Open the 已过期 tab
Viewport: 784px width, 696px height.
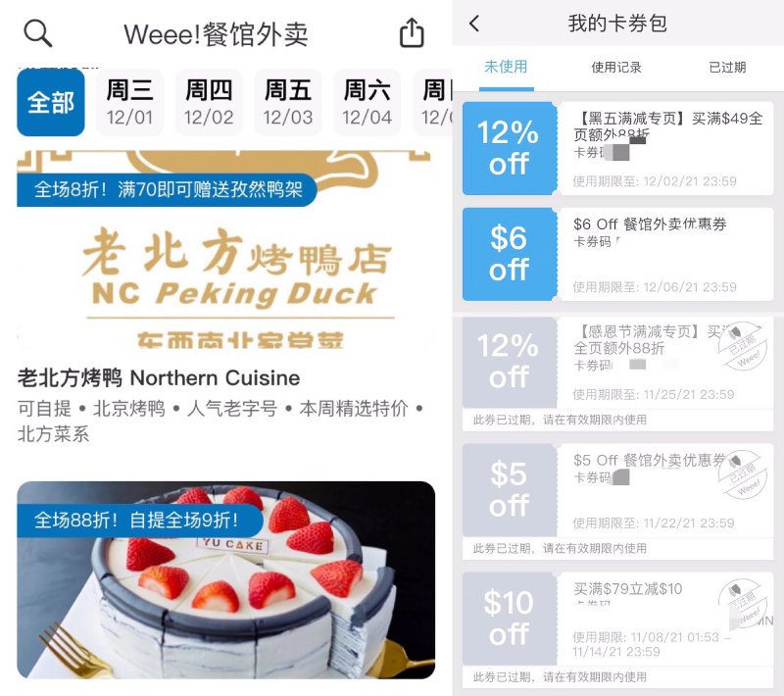click(727, 67)
